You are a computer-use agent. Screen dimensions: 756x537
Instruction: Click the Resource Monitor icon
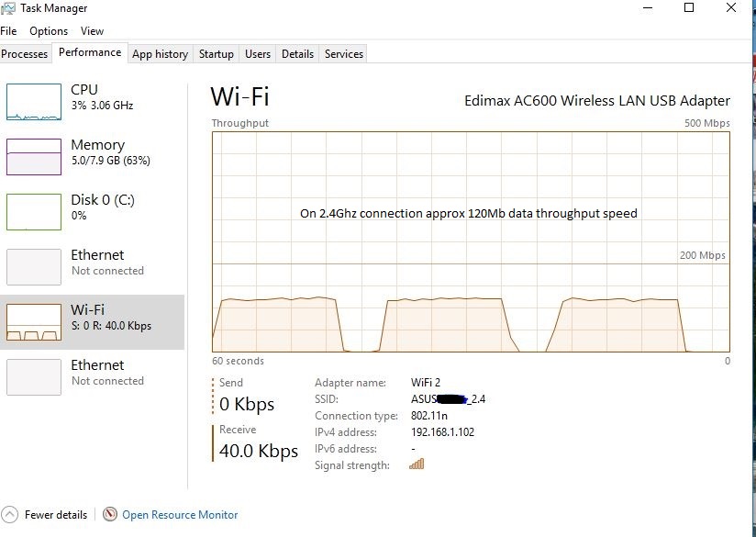tap(110, 514)
